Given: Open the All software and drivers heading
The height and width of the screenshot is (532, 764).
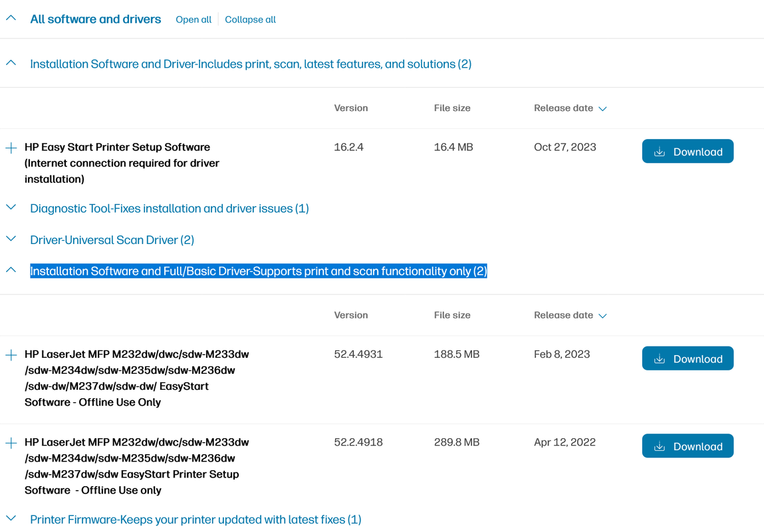Looking at the screenshot, I should (96, 19).
